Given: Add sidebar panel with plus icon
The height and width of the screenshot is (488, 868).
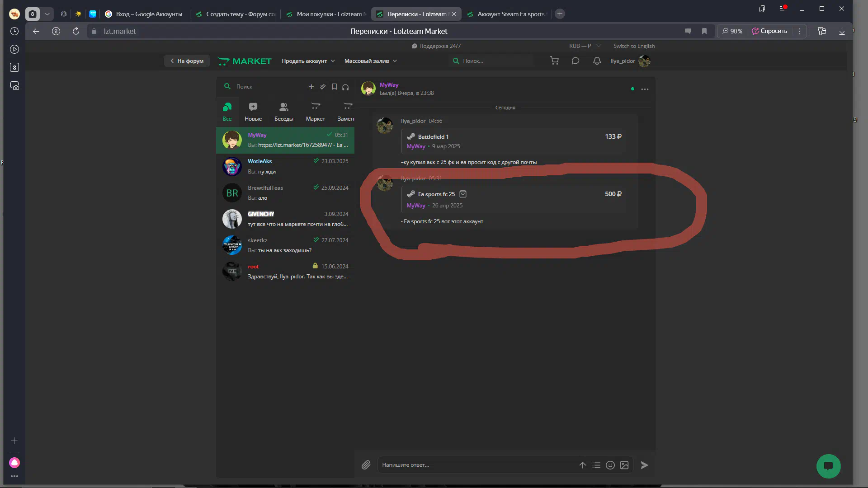Looking at the screenshot, I should pyautogui.click(x=14, y=441).
